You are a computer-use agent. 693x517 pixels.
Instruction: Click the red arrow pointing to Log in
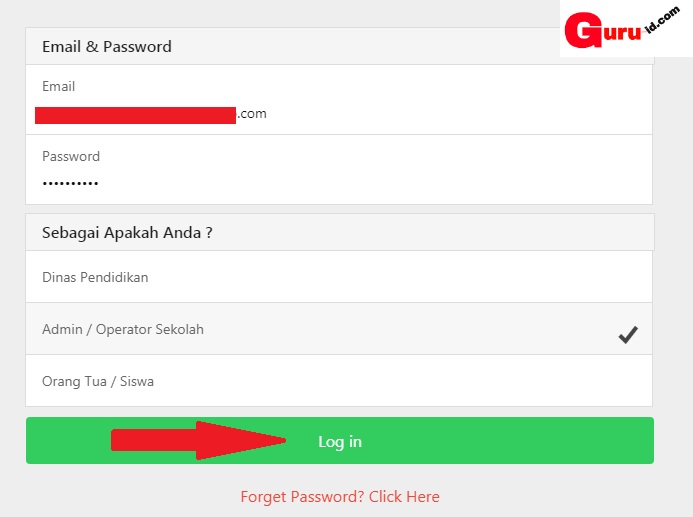click(x=199, y=440)
